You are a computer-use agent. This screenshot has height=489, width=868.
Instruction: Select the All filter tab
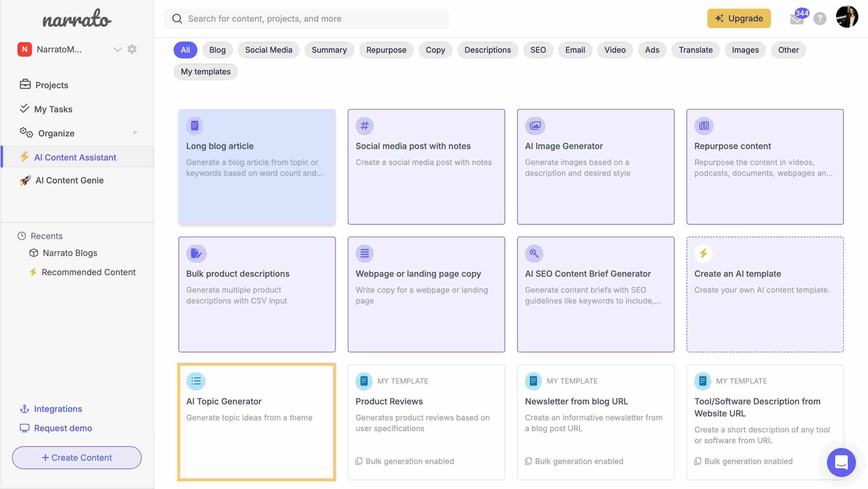(x=185, y=50)
